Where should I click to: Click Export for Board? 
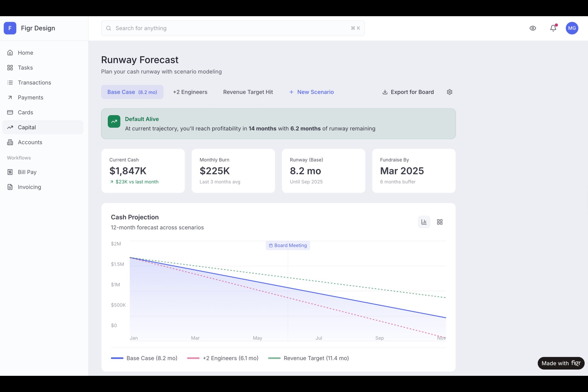pos(408,92)
